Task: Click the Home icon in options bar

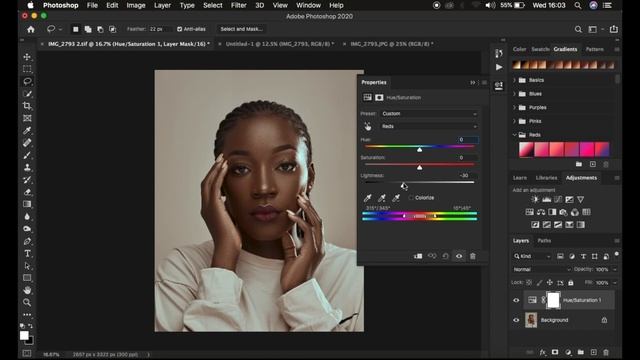Action: [x=31, y=29]
